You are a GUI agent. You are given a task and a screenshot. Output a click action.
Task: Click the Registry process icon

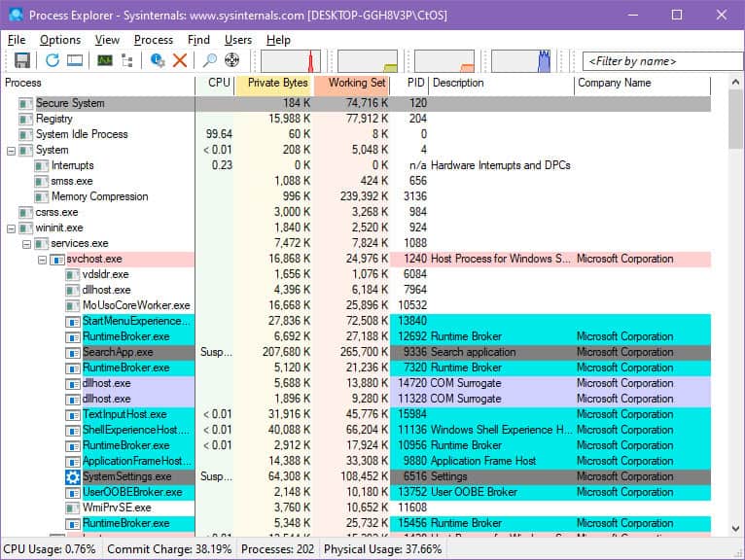pyautogui.click(x=25, y=119)
